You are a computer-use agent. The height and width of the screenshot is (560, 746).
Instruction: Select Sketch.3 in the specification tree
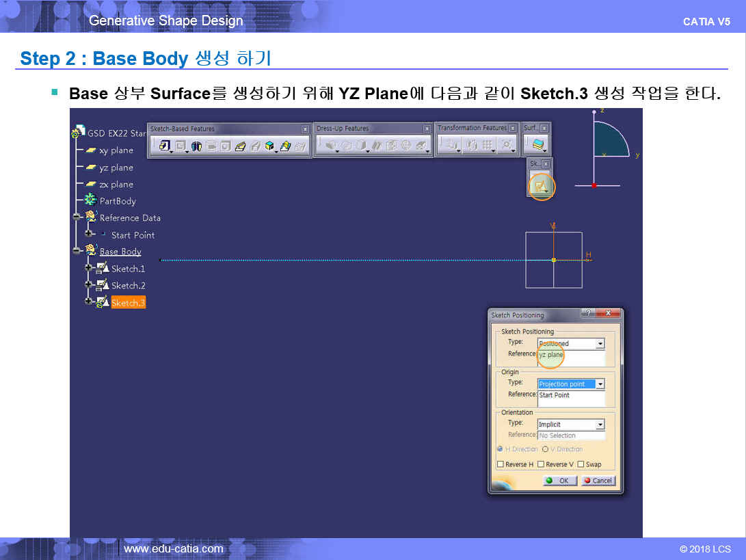(x=128, y=302)
